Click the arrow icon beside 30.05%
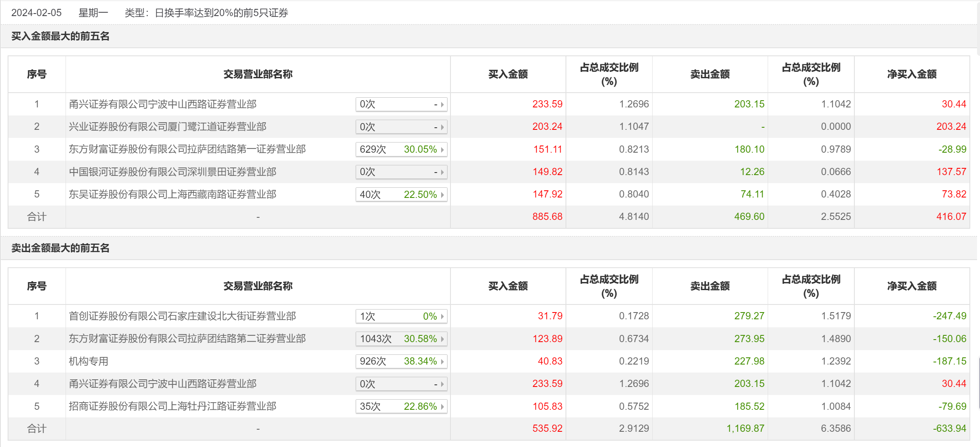 [442, 150]
